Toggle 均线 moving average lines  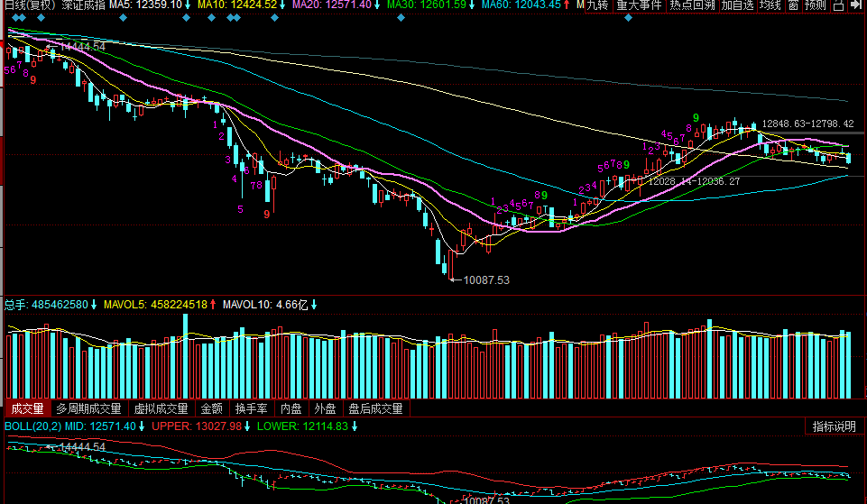click(770, 5)
